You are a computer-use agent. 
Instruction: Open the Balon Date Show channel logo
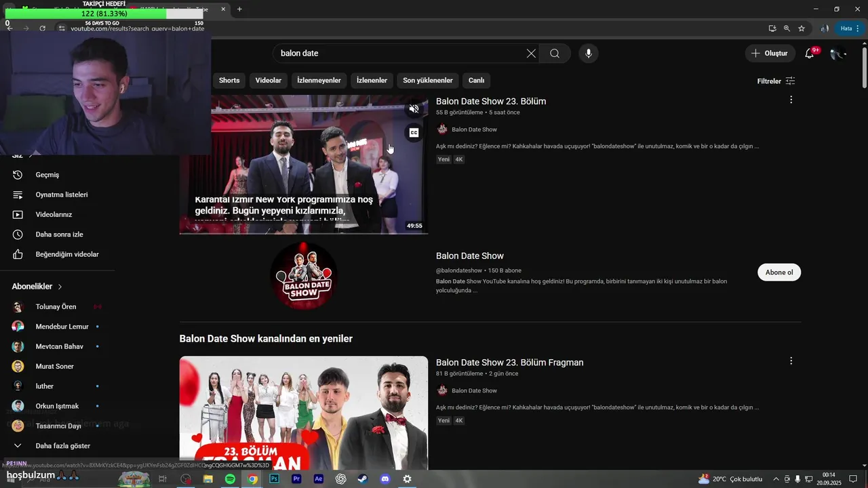[304, 276]
